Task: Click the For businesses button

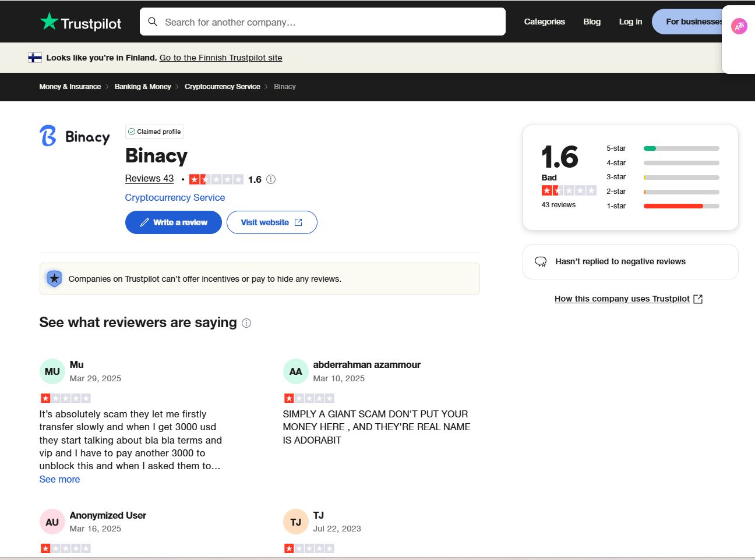Action: pyautogui.click(x=687, y=22)
